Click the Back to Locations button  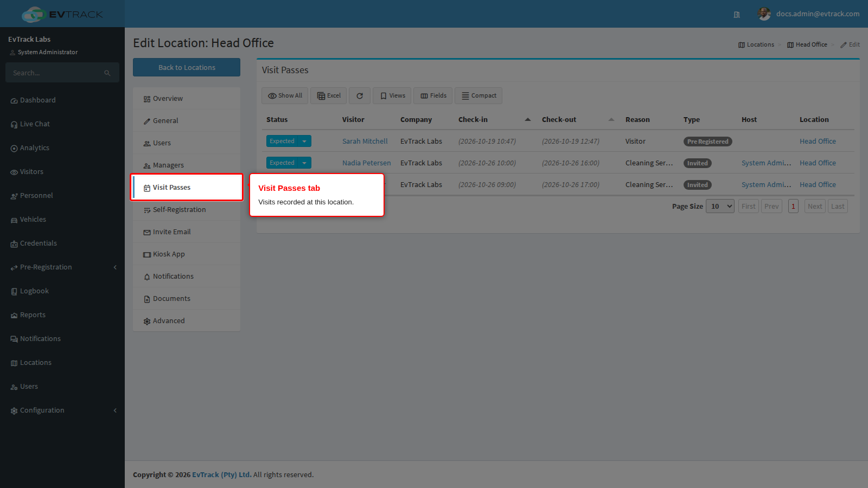click(187, 68)
